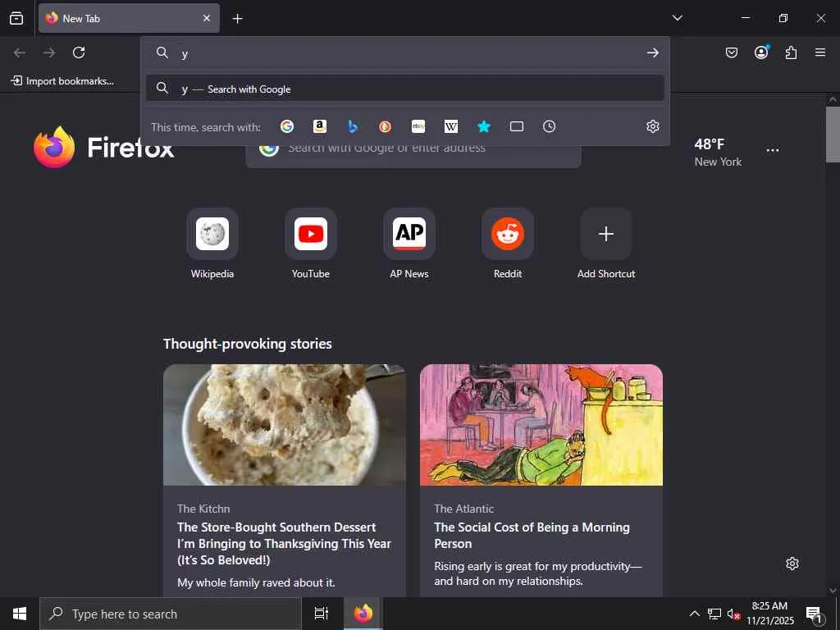Open the muted volume tray icon
The height and width of the screenshot is (630, 840).
coord(733,614)
